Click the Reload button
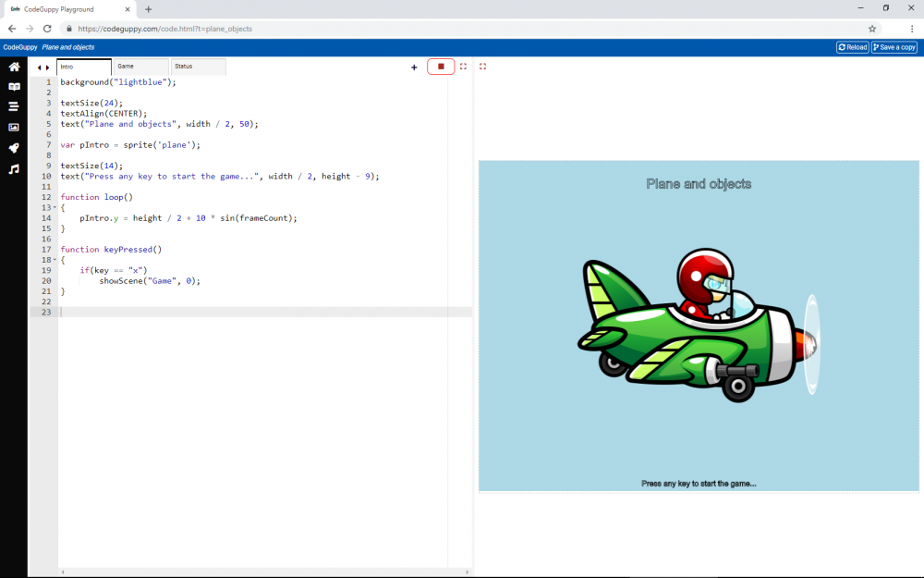This screenshot has height=578, width=924. pos(853,47)
